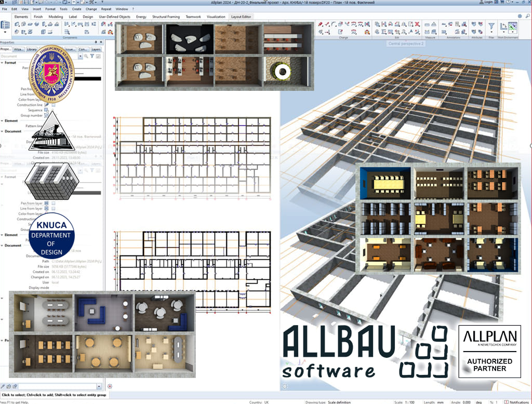Click the blue funnel icon in Properties palette

click(92, 56)
